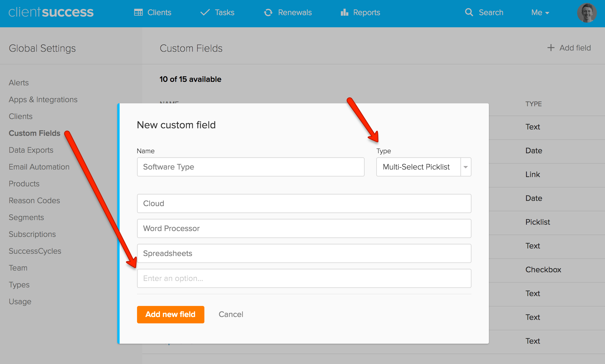Click the Renewals refresh icon
Screen dimensions: 605x364
click(x=268, y=12)
